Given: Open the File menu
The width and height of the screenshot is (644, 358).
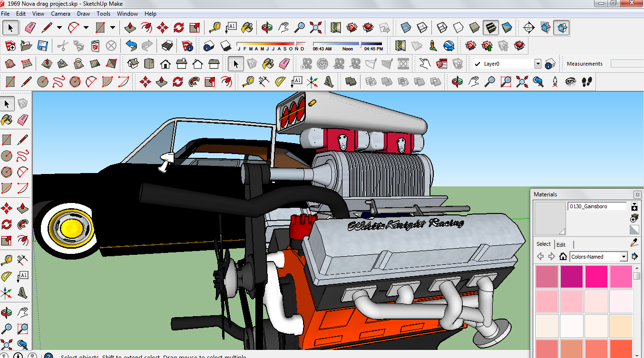Looking at the screenshot, I should pos(5,14).
